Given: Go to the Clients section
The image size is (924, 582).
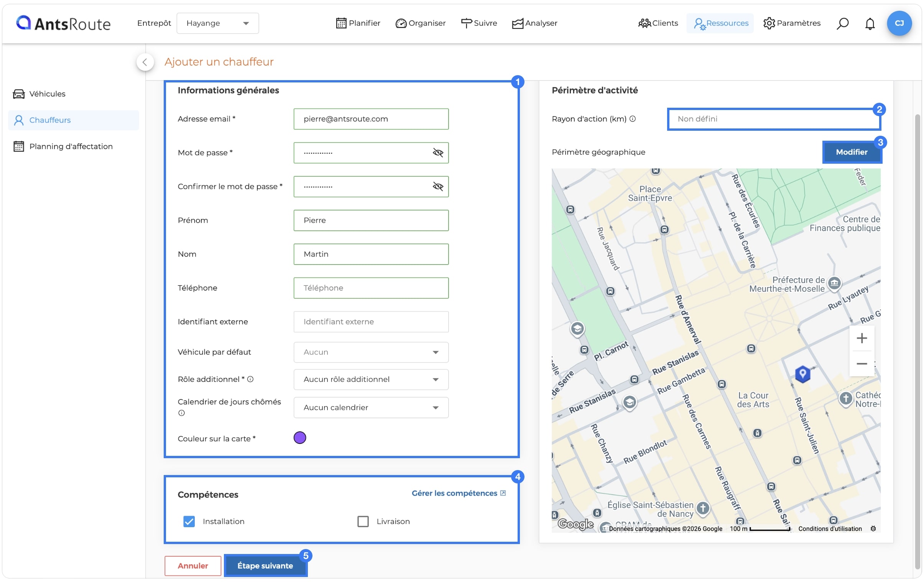Looking at the screenshot, I should tap(658, 23).
